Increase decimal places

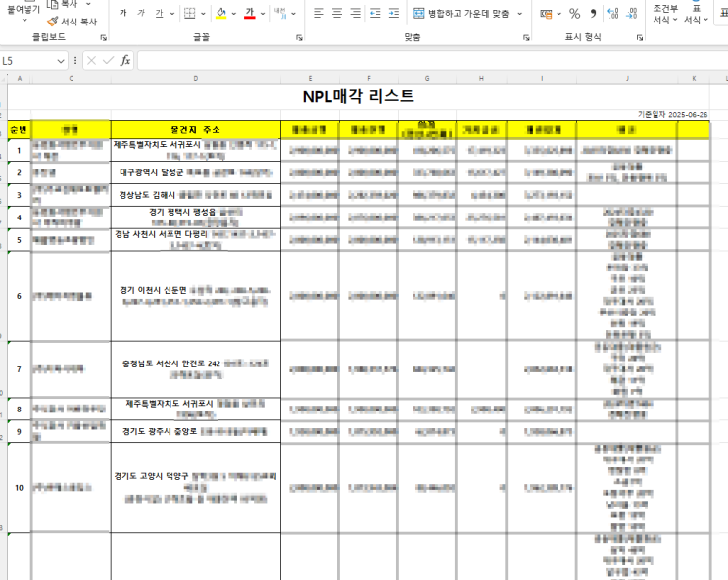click(x=612, y=14)
